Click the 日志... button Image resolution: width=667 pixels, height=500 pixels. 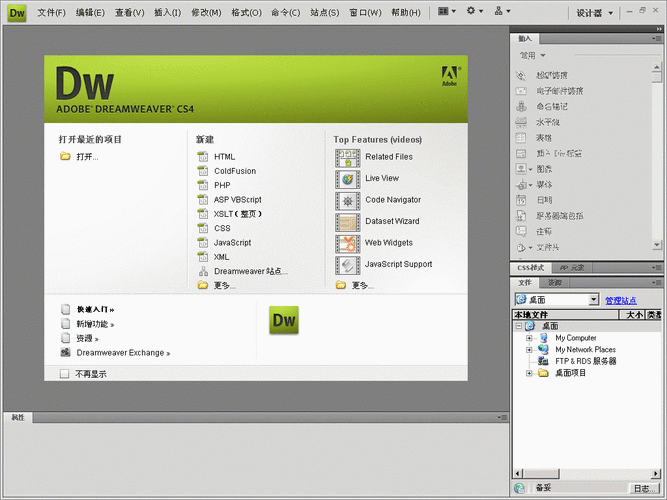point(644,488)
